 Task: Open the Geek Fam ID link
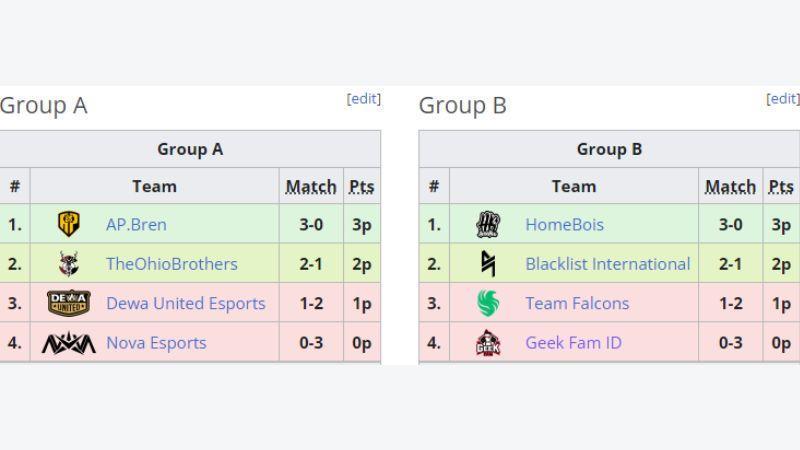pyautogui.click(x=573, y=343)
